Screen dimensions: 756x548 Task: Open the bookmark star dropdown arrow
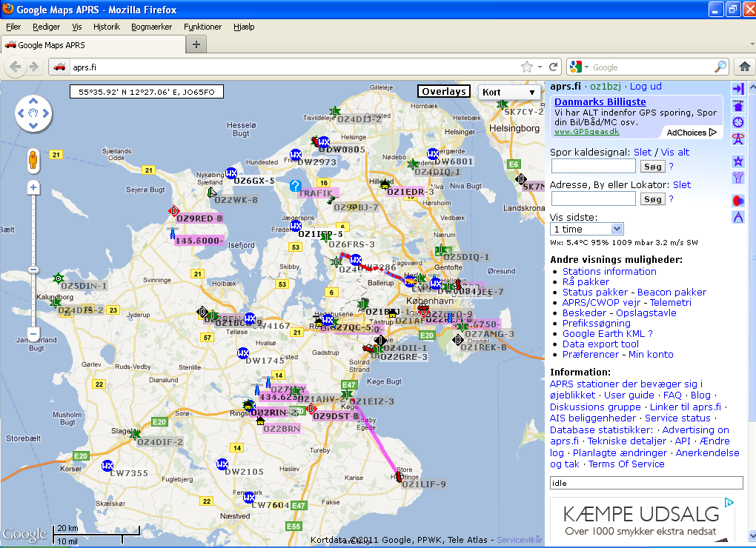[540, 67]
